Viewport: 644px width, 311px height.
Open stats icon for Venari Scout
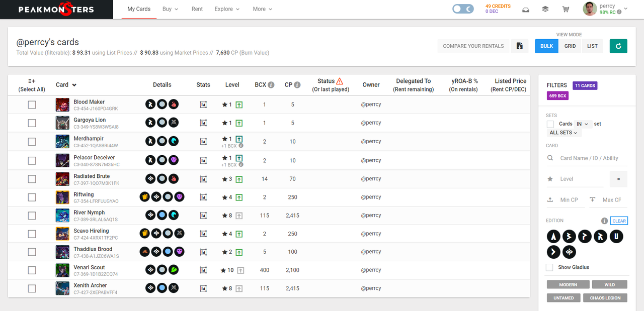(203, 270)
